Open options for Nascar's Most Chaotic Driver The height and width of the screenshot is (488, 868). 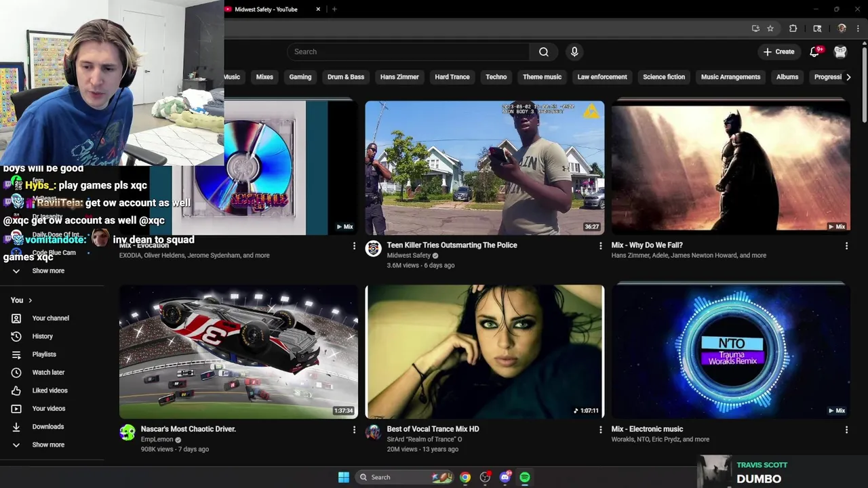[354, 430]
